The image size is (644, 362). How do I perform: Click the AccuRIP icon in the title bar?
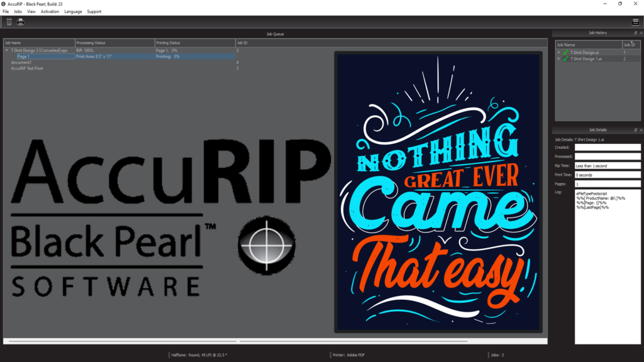tap(4, 4)
